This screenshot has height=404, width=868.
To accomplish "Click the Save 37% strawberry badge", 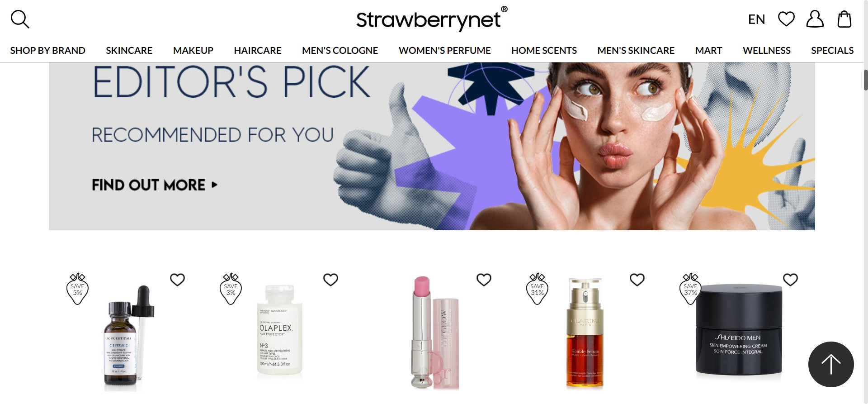I will 690,289.
